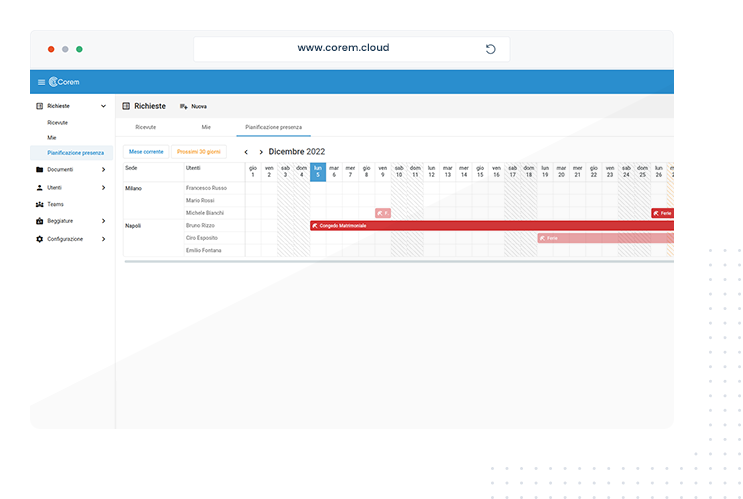Image resolution: width=743 pixels, height=499 pixels.
Task: Open Ciro Esposito's Ferie event bar
Action: (606, 238)
